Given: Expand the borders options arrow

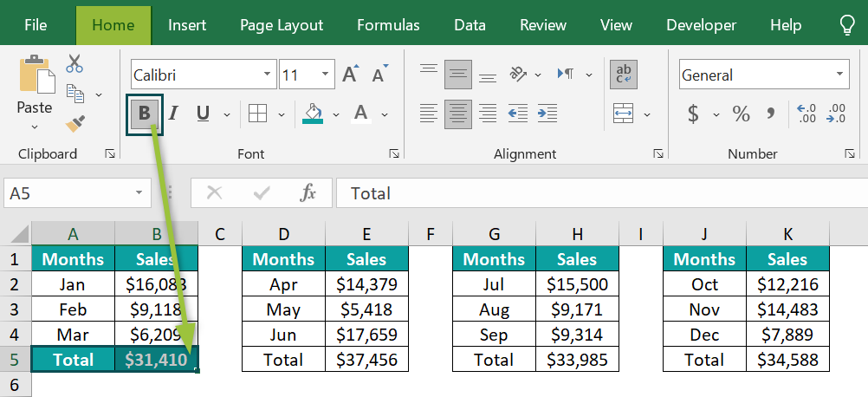Looking at the screenshot, I should (282, 114).
